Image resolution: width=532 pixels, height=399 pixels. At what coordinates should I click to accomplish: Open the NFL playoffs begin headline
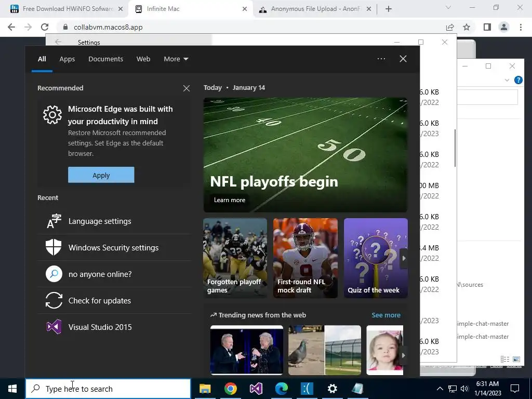click(x=274, y=181)
